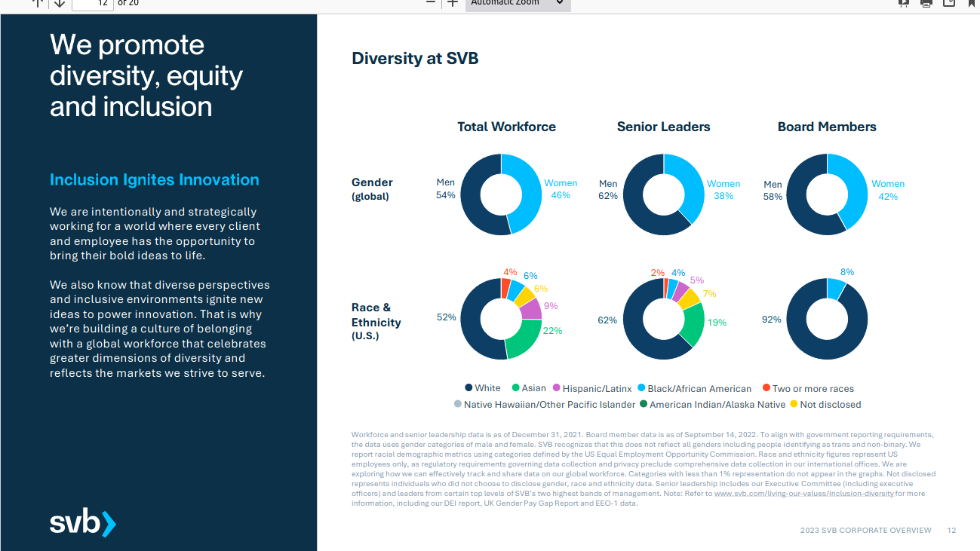
Task: Select the 'Diversity at SVB' heading
Action: (415, 58)
